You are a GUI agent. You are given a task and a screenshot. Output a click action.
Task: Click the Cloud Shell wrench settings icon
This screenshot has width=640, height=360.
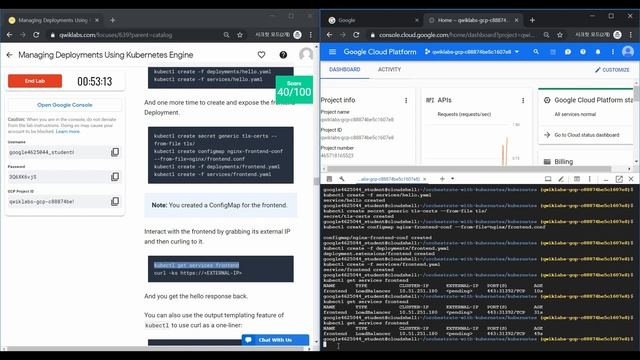tap(342, 179)
